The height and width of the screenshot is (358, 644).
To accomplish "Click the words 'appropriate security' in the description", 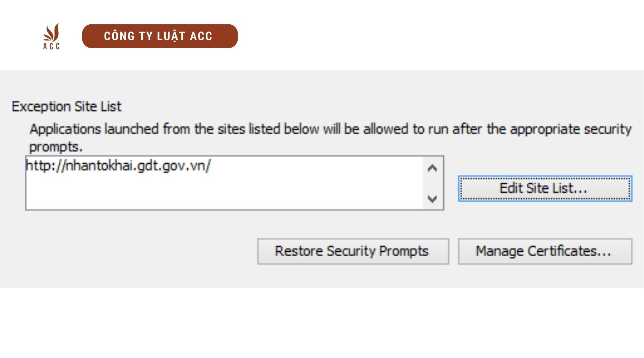I will coord(570,129).
